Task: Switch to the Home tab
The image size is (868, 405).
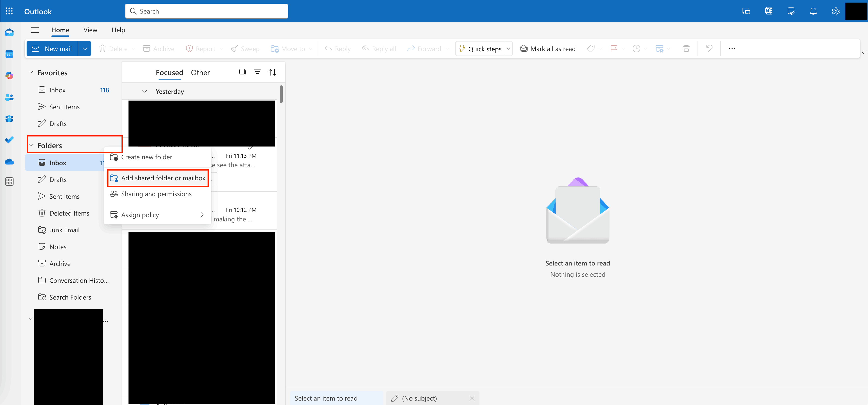Action: pos(60,30)
